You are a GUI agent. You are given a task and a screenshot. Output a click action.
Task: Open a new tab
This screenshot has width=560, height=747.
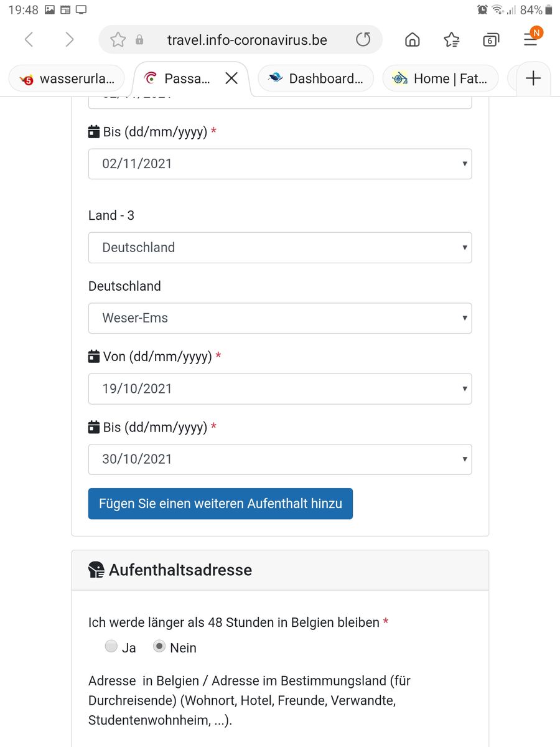(x=533, y=78)
